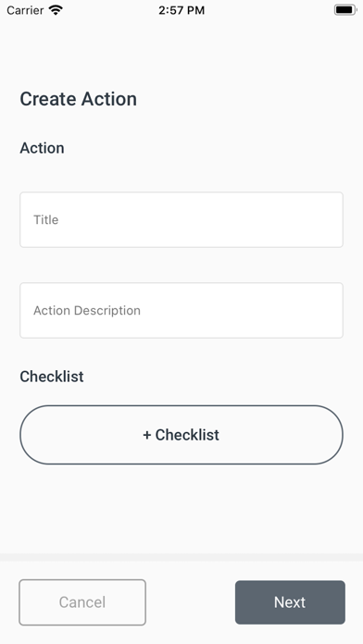
Task: Click the Title placeholder text
Action: click(x=45, y=219)
